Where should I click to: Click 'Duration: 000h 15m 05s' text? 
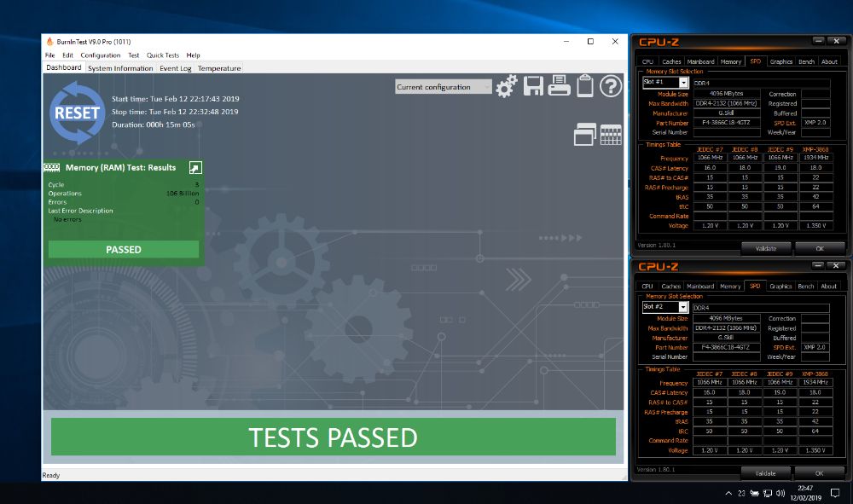(154, 125)
